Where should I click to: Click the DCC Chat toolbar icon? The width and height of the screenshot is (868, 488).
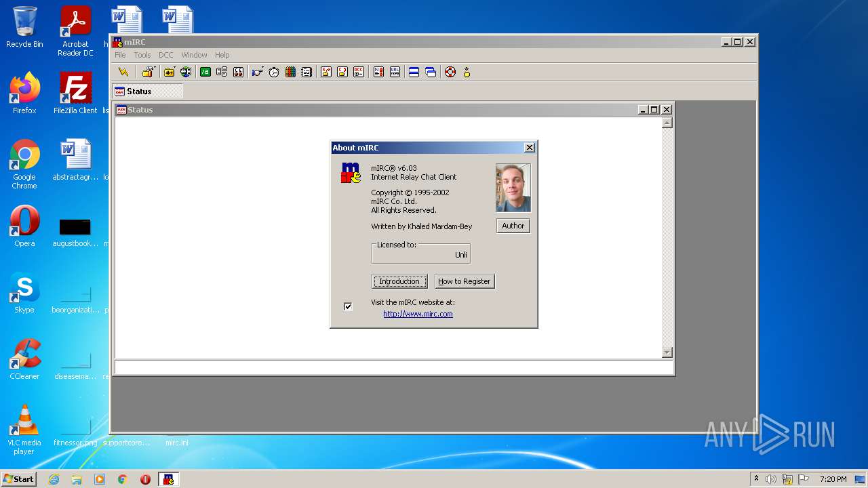[x=342, y=72]
